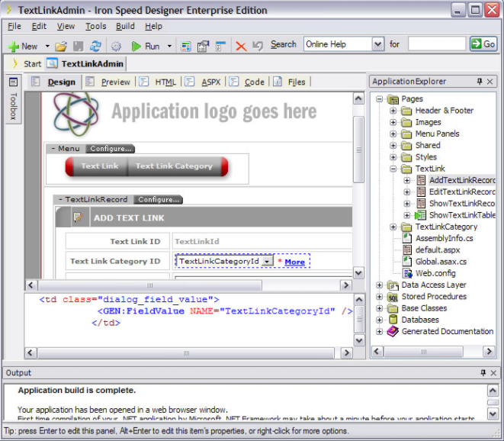Click the New application plus icon

pos(13,47)
